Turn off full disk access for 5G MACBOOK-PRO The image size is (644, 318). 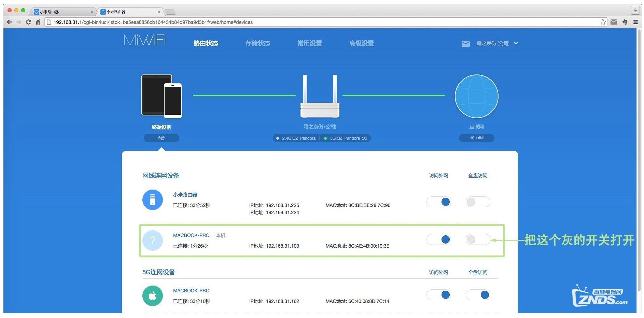(x=478, y=295)
